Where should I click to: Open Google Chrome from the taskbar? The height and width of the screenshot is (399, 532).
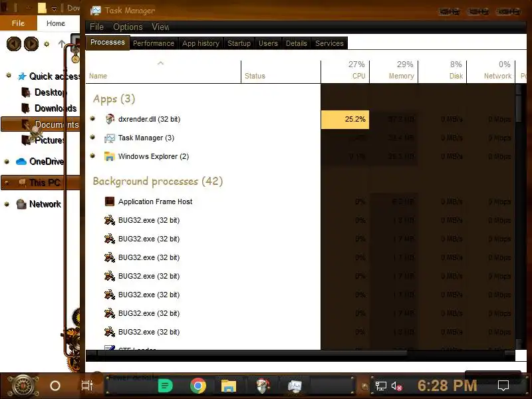(x=198, y=386)
